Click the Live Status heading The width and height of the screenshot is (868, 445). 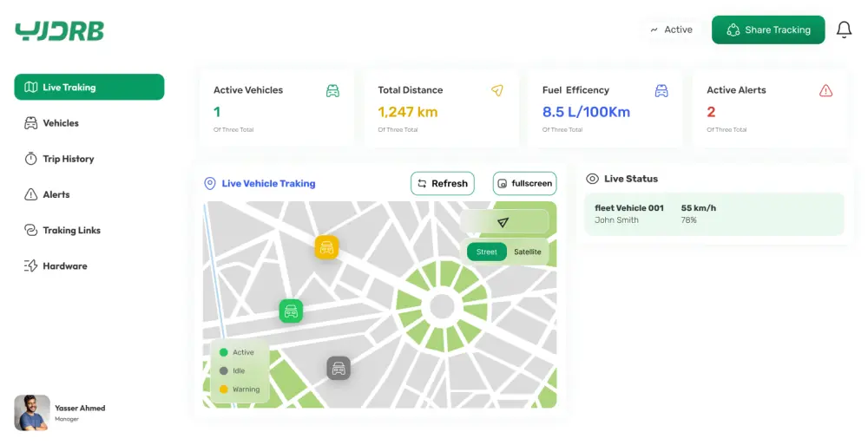[x=631, y=179]
